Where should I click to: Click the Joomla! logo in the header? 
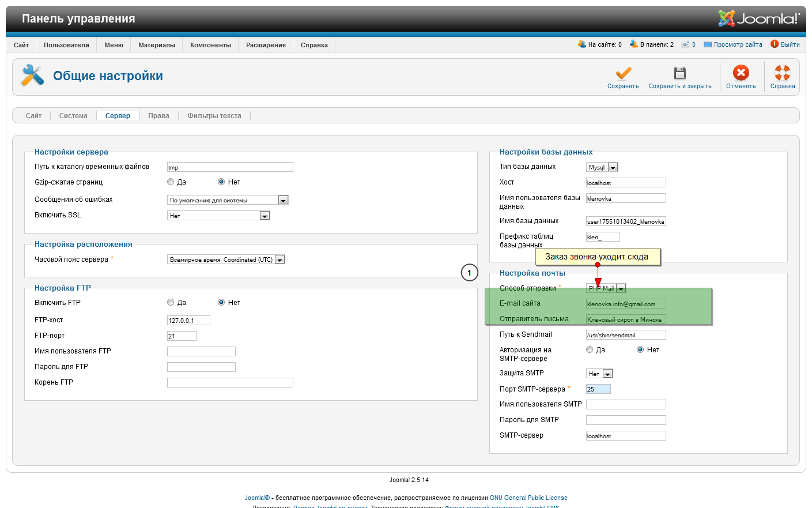coord(759,18)
